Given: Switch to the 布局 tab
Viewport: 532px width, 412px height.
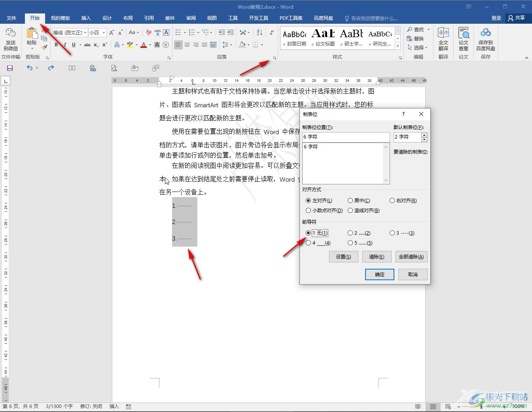Looking at the screenshot, I should pos(128,18).
